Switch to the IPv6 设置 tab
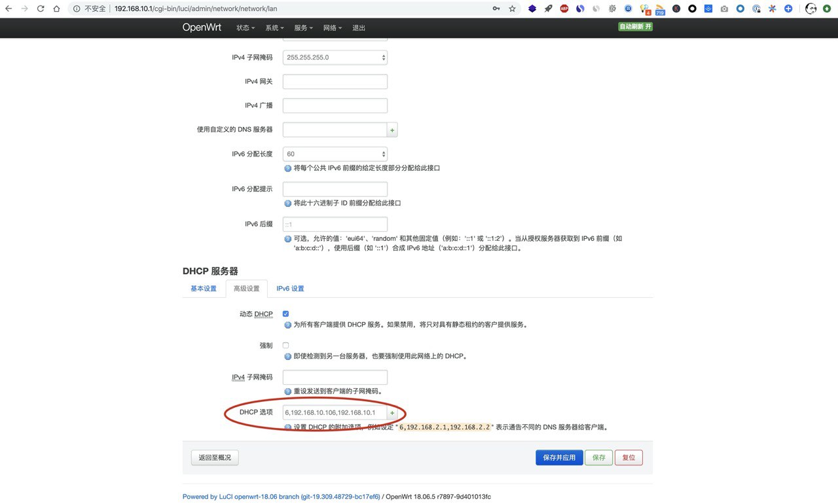Image resolution: width=838 pixels, height=504 pixels. (289, 289)
